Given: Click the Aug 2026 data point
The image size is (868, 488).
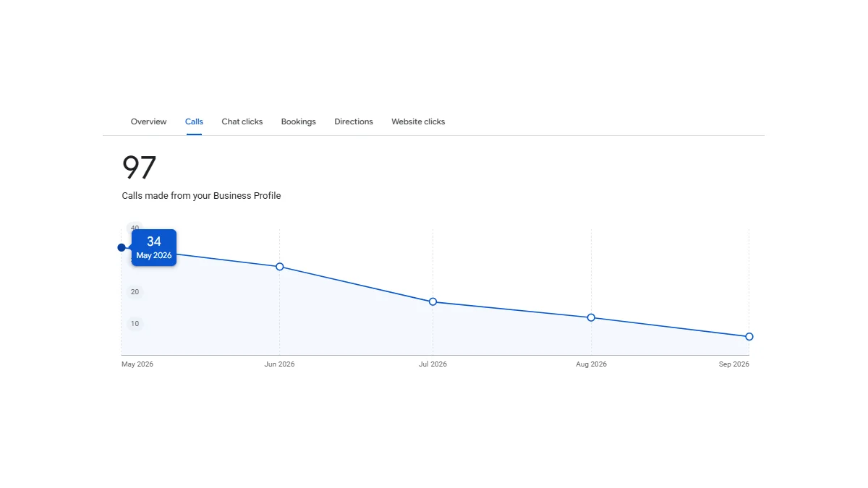Looking at the screenshot, I should pos(591,317).
